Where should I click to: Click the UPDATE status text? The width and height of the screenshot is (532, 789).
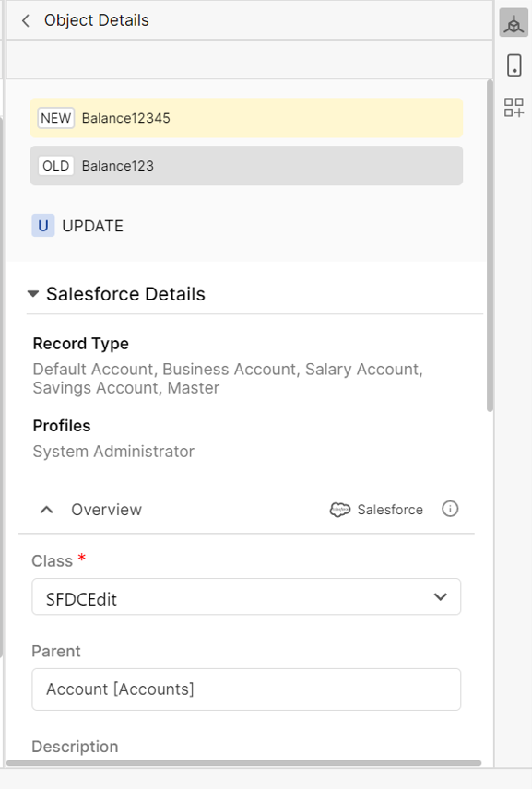point(92,226)
